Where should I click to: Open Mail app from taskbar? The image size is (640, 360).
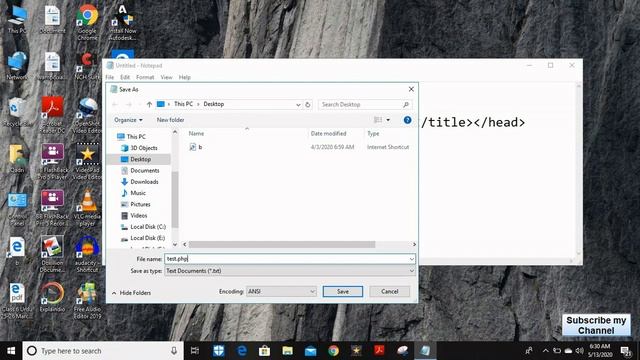(311, 351)
